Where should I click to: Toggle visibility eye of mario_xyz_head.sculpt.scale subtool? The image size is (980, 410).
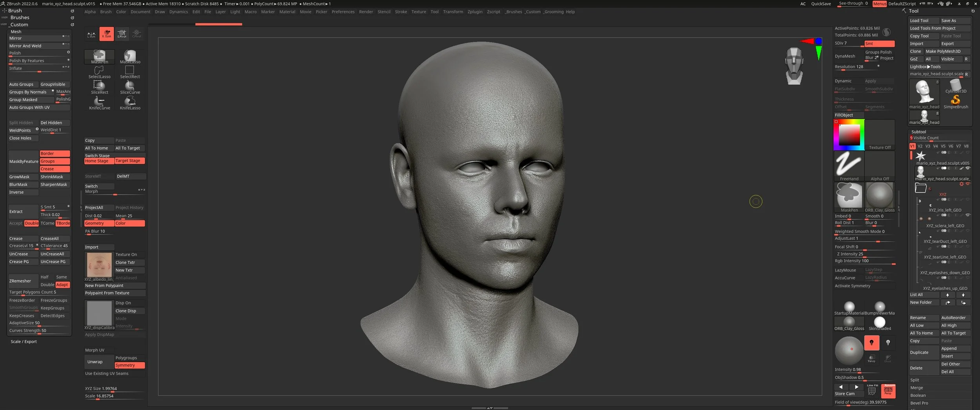(x=968, y=168)
